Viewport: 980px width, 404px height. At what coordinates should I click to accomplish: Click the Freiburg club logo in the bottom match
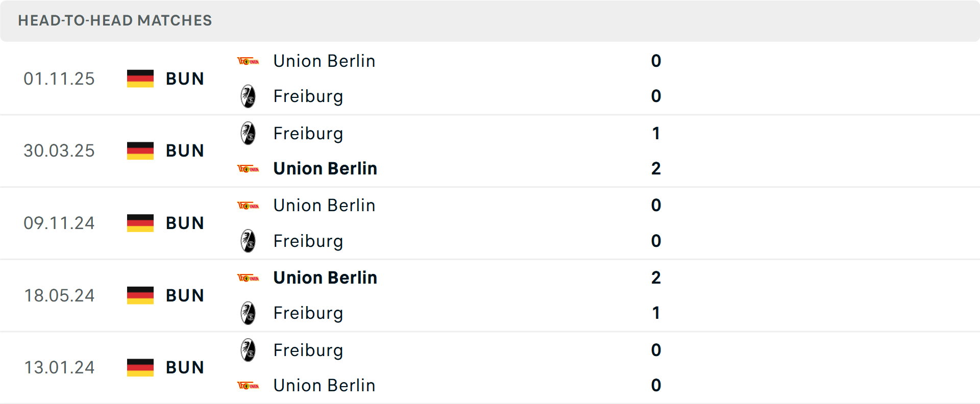pyautogui.click(x=249, y=350)
